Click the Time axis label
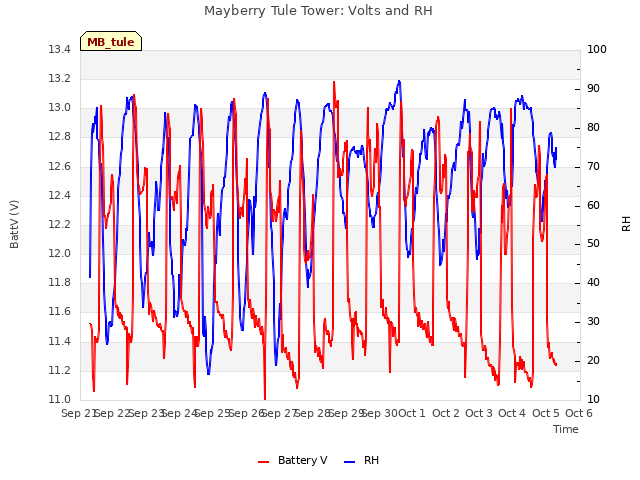 pyautogui.click(x=566, y=429)
